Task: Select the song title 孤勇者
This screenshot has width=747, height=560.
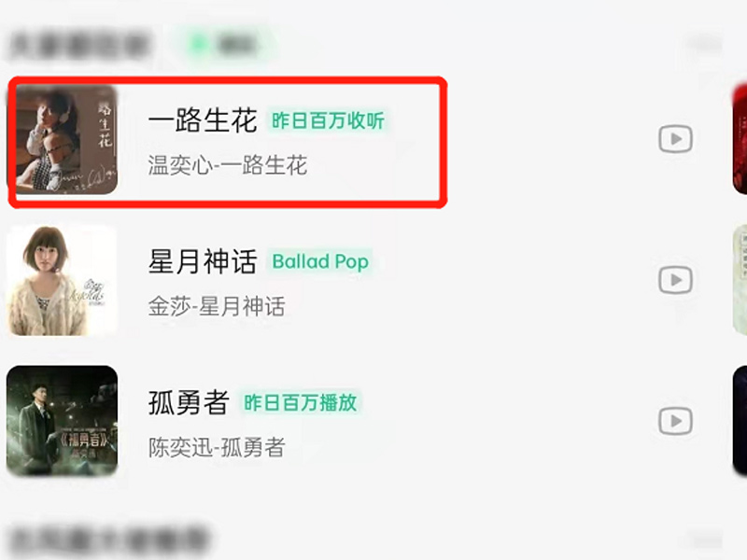Action: click(189, 402)
